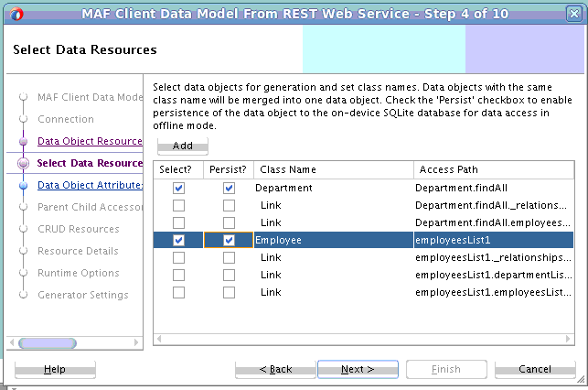Click the Select Data Resource step bullet
Screen dimensions: 588x390
tap(23, 163)
